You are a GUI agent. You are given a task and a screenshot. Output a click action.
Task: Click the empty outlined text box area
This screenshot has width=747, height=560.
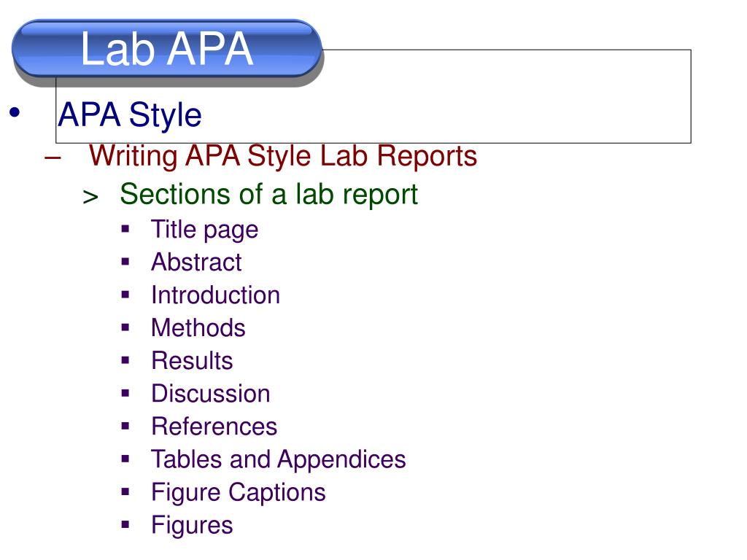pos(505,96)
